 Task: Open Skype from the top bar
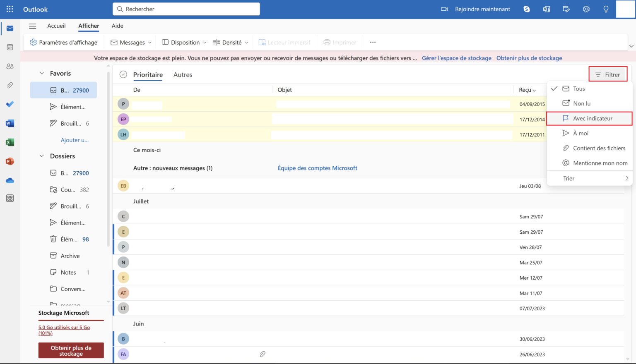point(526,9)
